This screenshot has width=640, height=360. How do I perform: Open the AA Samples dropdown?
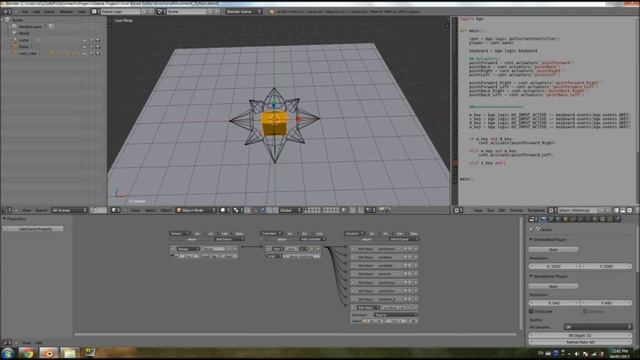click(x=598, y=327)
